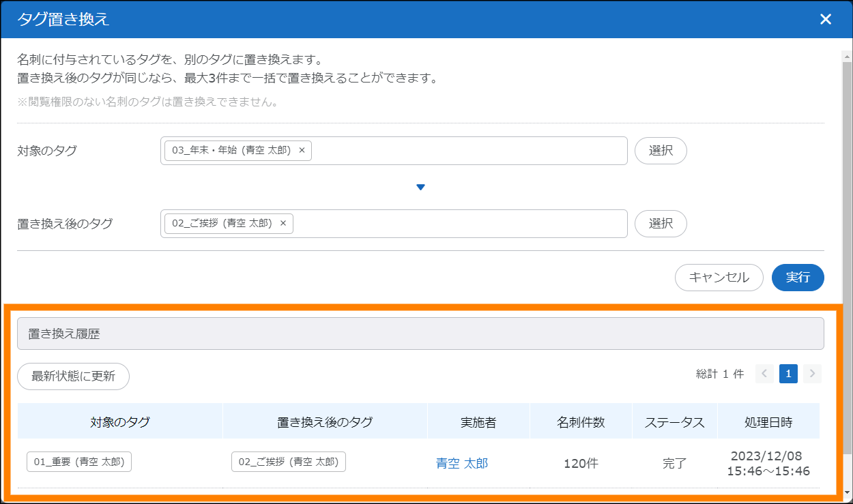The image size is (853, 504).
Task: Close the タグ置き換え dialog
Action: (825, 19)
